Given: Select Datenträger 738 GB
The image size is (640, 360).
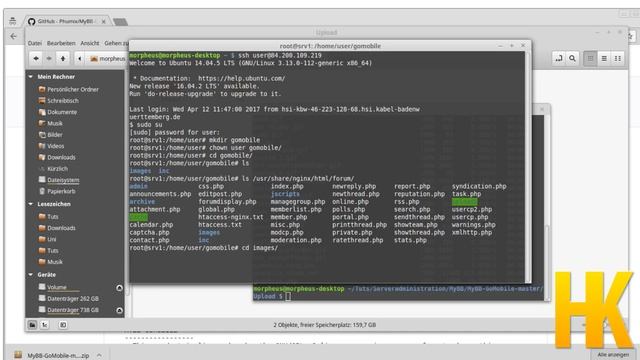Looking at the screenshot, I should pos(69,310).
